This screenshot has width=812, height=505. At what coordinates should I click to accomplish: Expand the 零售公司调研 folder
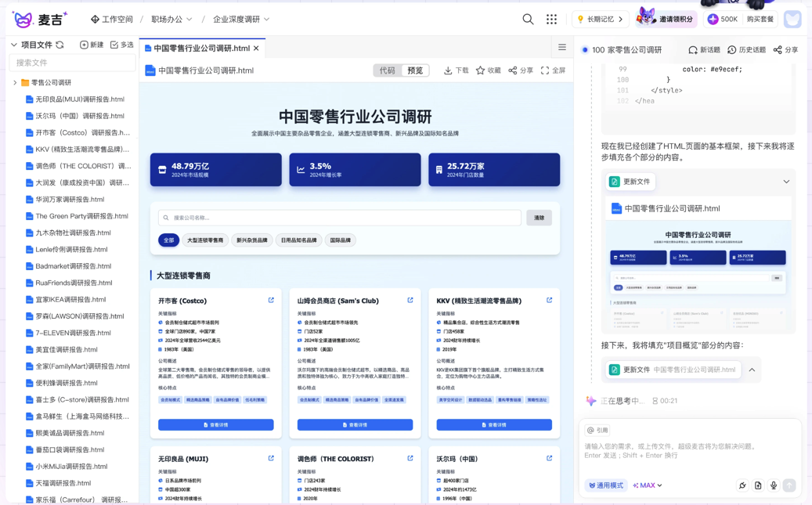pos(15,82)
